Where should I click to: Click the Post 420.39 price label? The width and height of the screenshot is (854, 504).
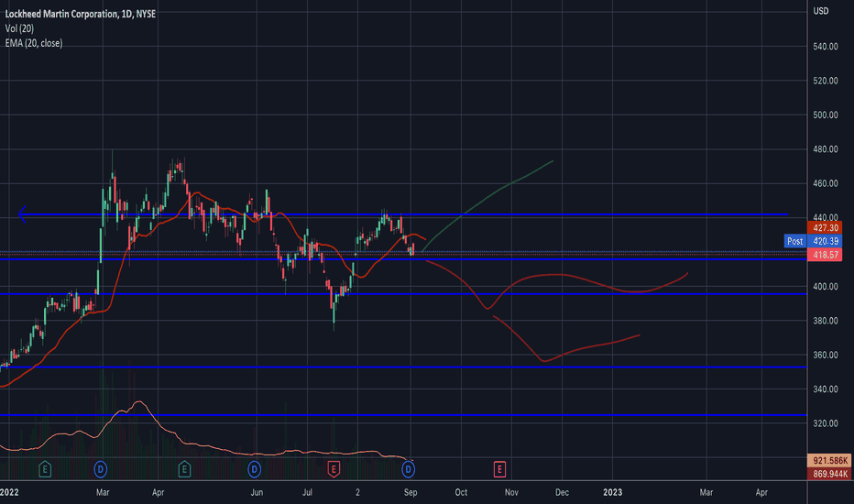pos(813,241)
